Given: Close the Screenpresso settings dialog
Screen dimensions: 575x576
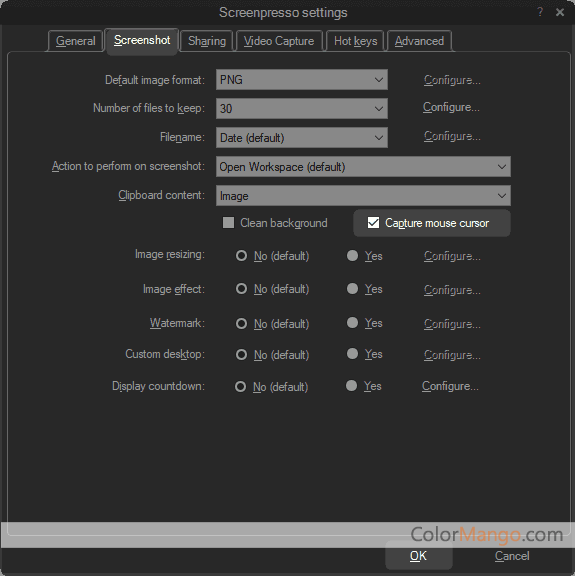Looking at the screenshot, I should point(560,12).
